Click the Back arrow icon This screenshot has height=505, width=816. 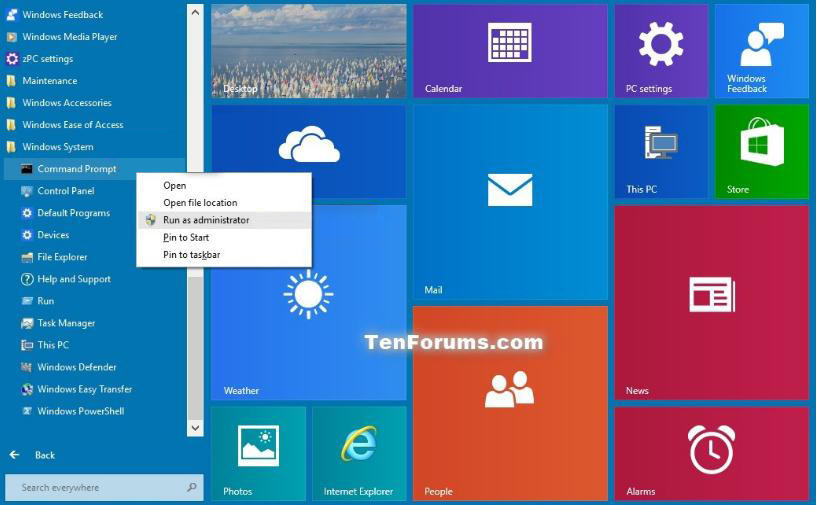(x=15, y=455)
